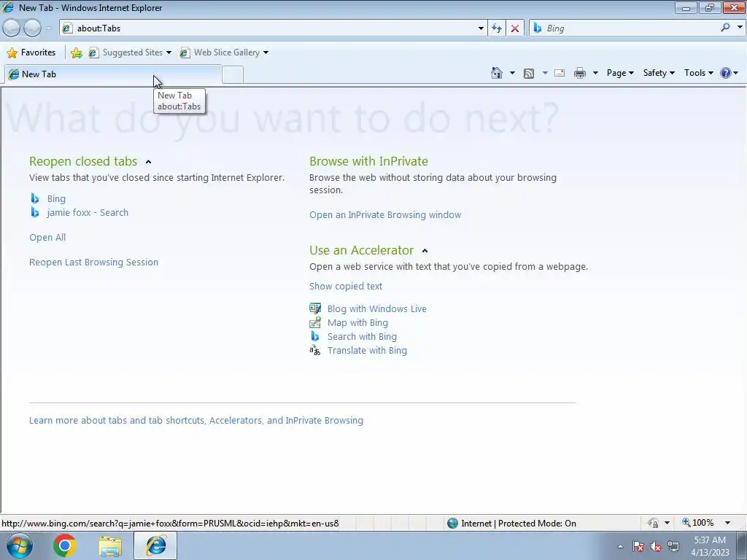Click the Action Center flag icon
747x560 pixels.
coord(638,546)
